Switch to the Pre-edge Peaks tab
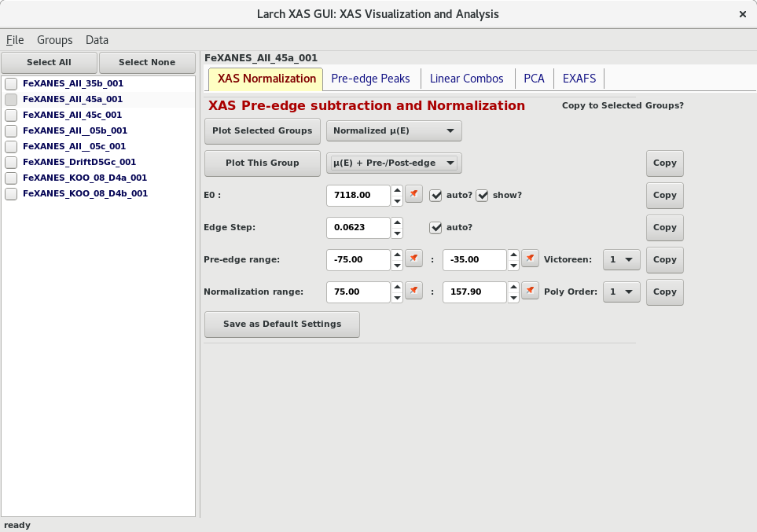The image size is (757, 532). coord(370,79)
